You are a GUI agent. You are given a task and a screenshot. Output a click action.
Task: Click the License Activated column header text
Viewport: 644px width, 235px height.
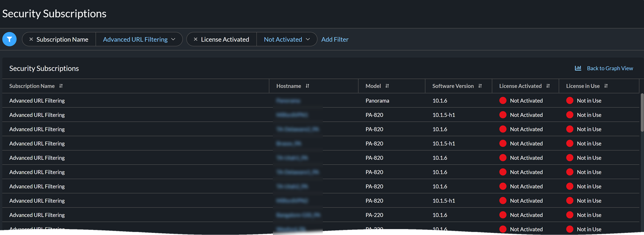coord(520,86)
